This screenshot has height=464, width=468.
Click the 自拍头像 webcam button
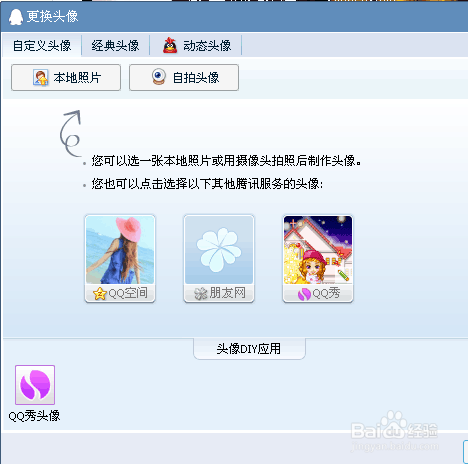click(184, 78)
